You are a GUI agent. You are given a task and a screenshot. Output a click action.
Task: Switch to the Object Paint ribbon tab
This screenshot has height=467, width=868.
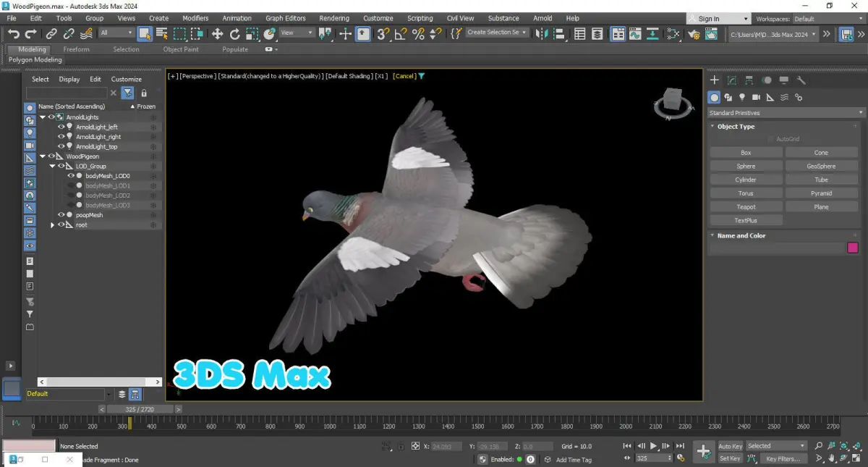(x=181, y=50)
